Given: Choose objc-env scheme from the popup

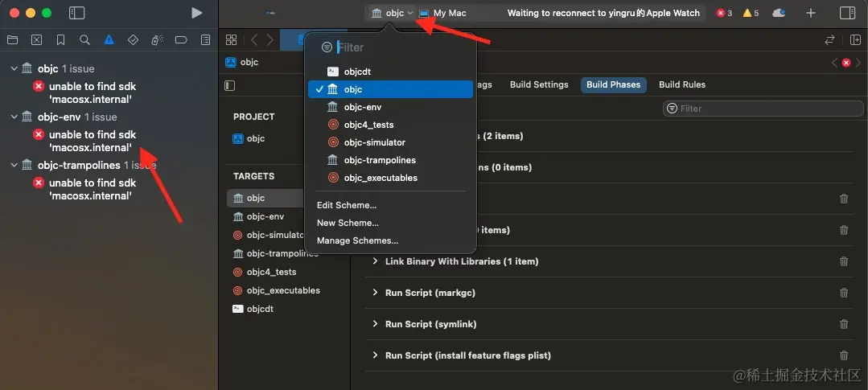Looking at the screenshot, I should pos(390,107).
